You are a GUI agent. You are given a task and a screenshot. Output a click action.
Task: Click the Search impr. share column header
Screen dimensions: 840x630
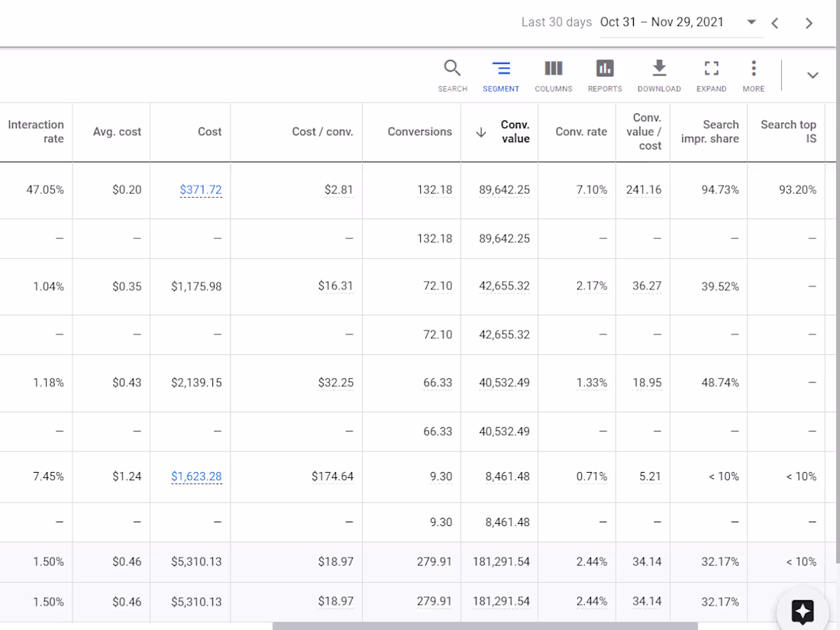[x=709, y=132]
